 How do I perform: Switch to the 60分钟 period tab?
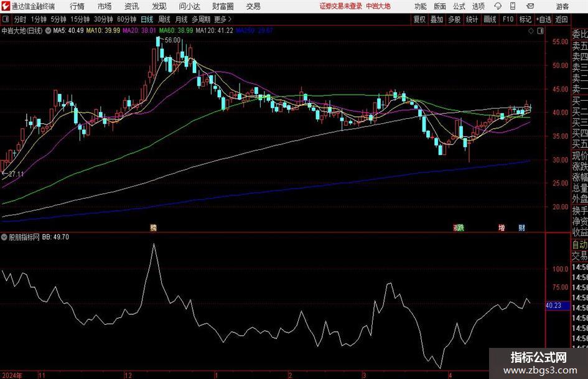(126, 19)
